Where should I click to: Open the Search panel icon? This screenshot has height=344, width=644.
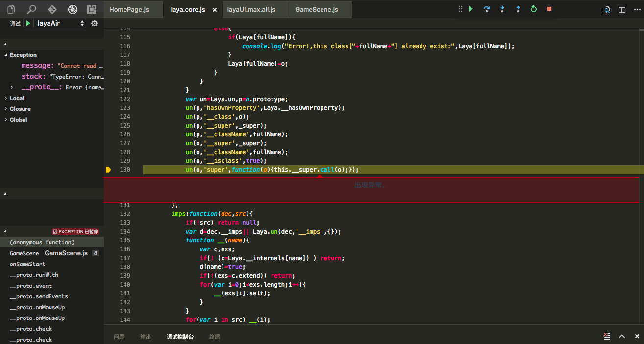pos(31,9)
